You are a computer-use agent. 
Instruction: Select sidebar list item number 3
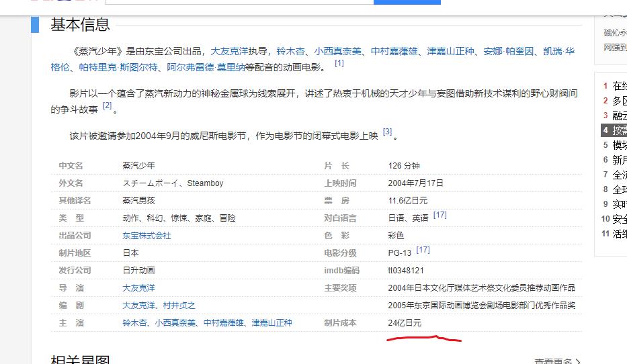point(615,116)
